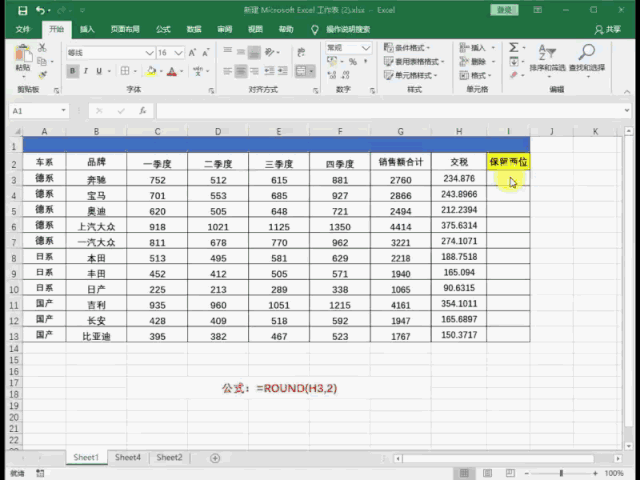
Task: Cut selection with the scissors icon
Action: coord(42,48)
